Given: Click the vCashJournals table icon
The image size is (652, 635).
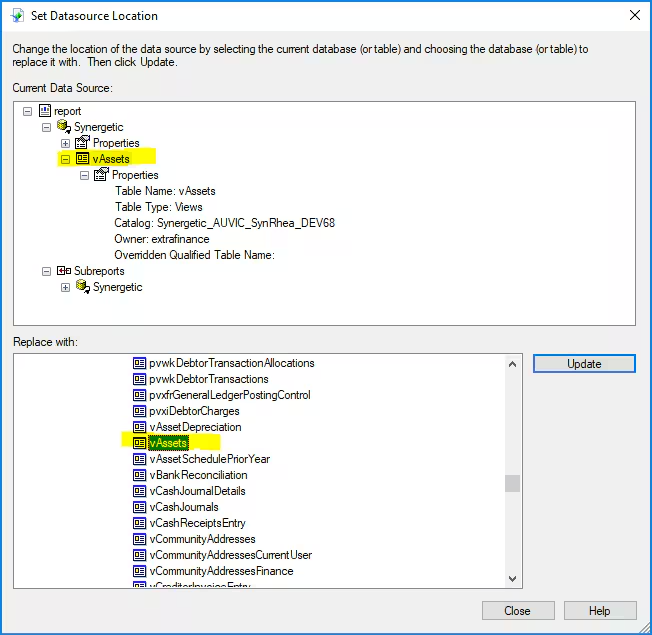Looking at the screenshot, I should pyautogui.click(x=139, y=507).
